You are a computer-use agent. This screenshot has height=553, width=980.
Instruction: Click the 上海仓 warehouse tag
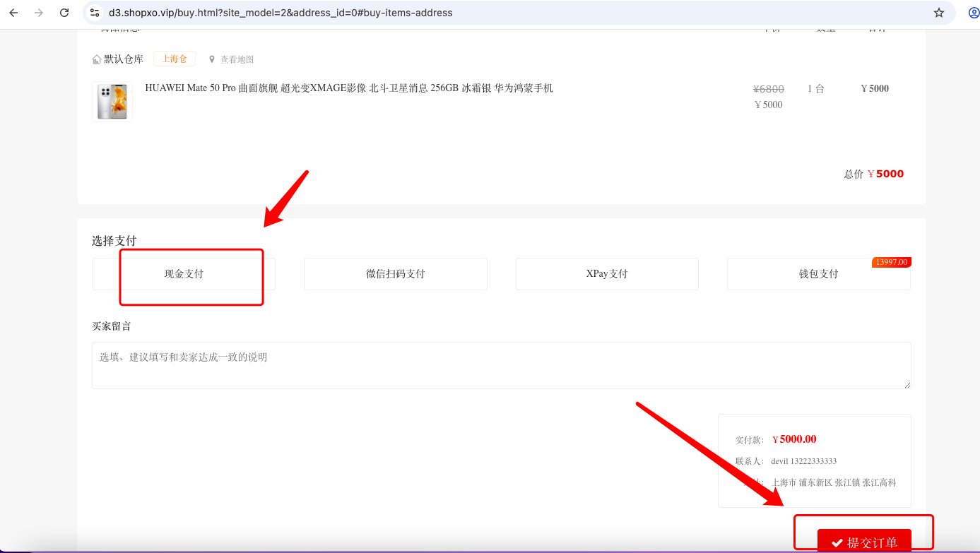click(x=175, y=59)
